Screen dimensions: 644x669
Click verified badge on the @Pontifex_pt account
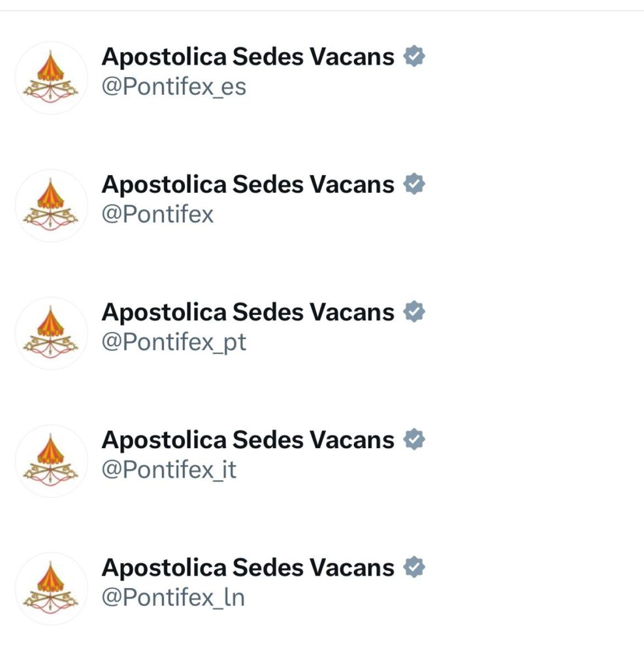pos(414,312)
